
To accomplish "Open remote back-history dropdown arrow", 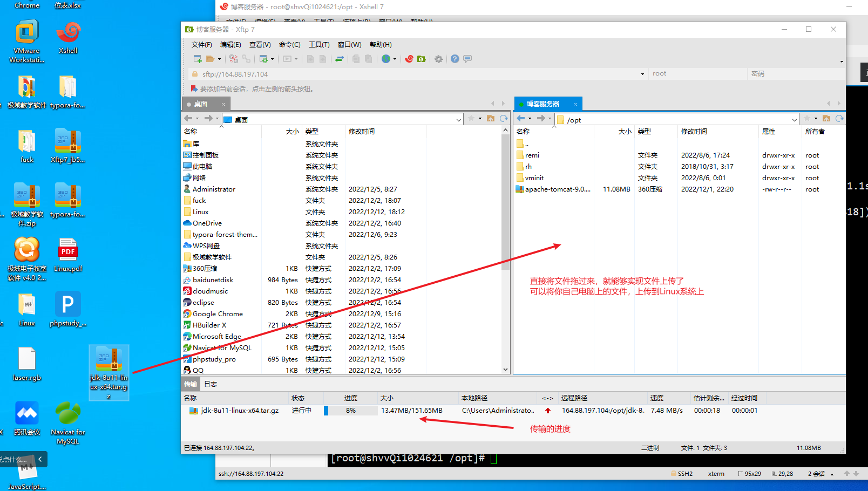I will point(530,119).
